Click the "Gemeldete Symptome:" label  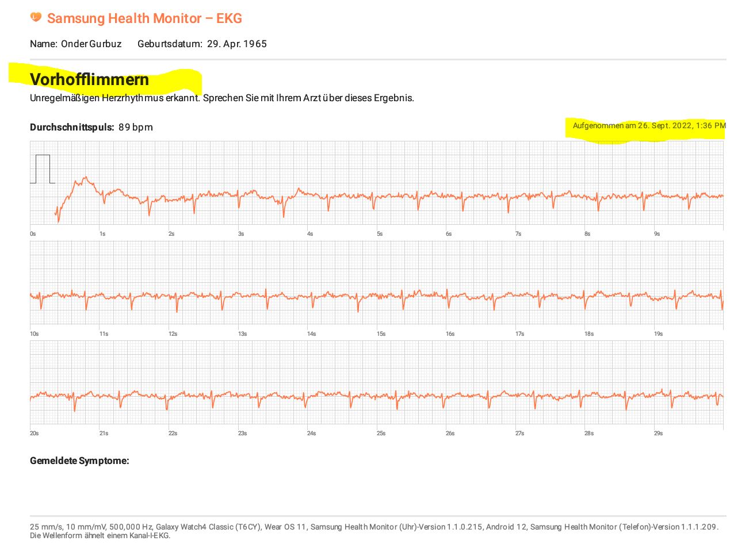tap(79, 461)
